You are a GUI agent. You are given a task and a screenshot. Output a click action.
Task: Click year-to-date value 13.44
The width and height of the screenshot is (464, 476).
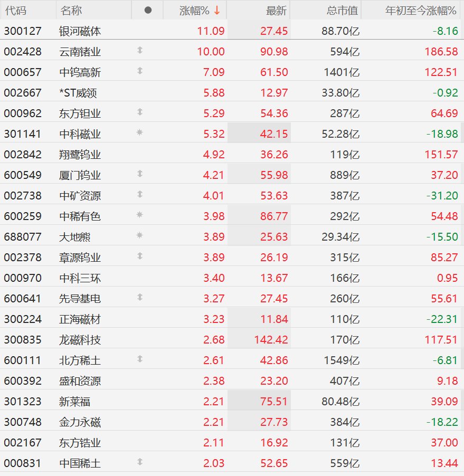click(x=444, y=463)
